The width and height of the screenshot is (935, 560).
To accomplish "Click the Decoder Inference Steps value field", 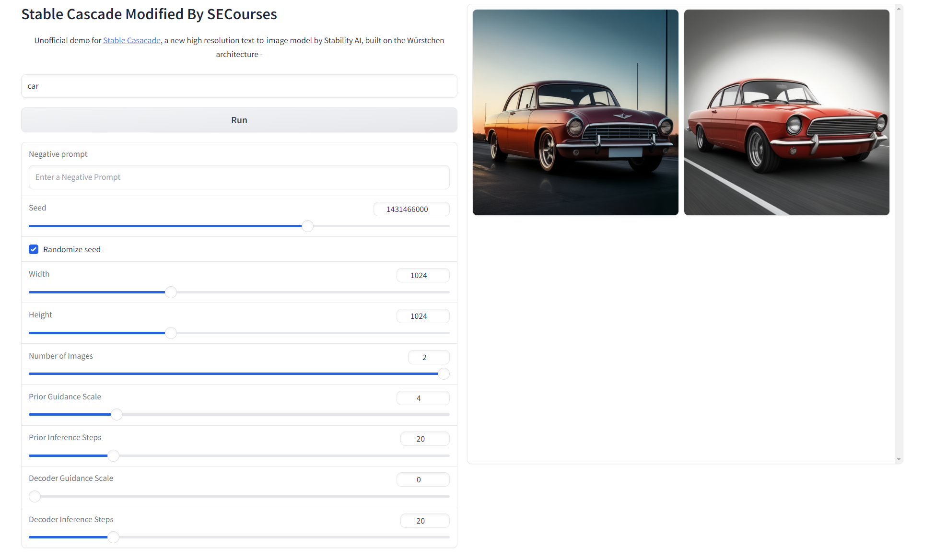I will (424, 521).
